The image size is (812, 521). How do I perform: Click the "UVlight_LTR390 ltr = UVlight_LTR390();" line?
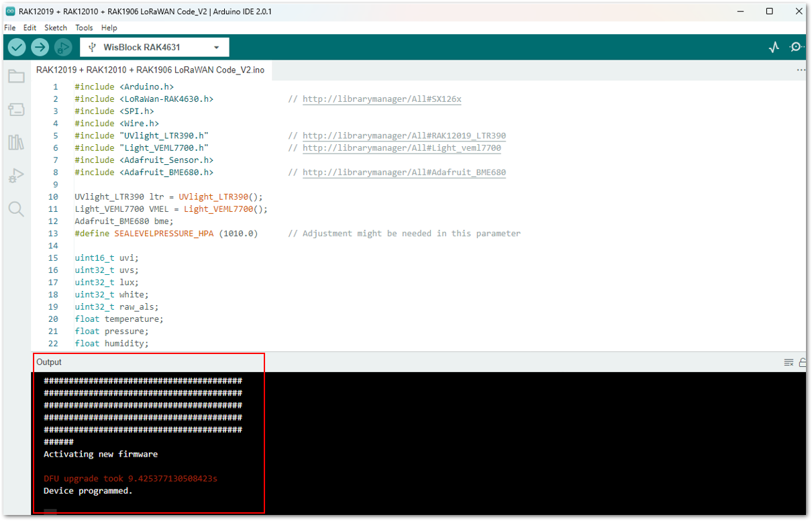(169, 197)
